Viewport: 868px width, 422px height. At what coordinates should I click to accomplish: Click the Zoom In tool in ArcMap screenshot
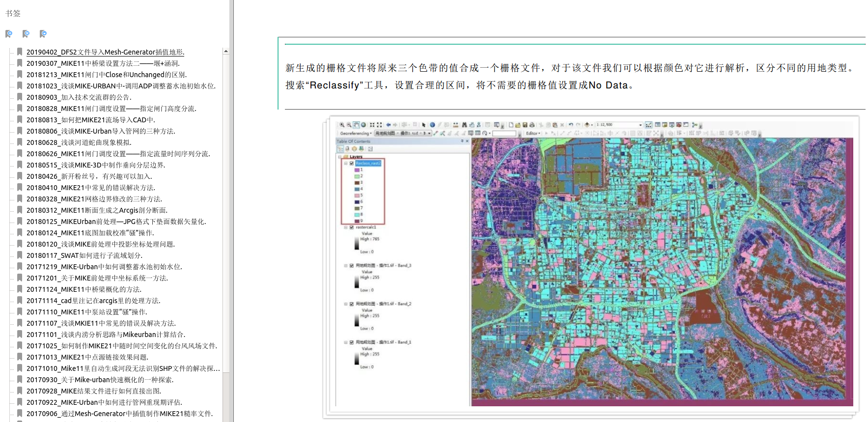[342, 125]
